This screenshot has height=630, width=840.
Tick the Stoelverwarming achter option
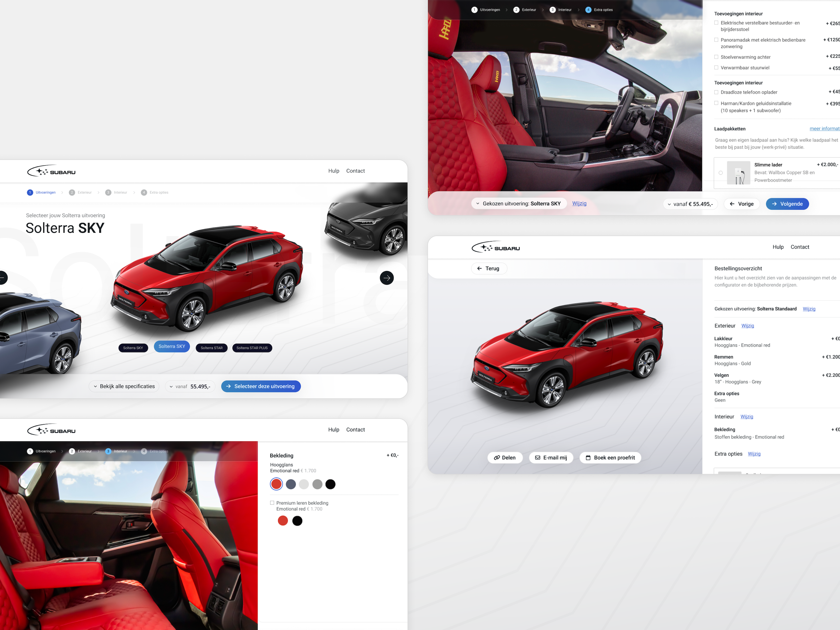coord(716,57)
